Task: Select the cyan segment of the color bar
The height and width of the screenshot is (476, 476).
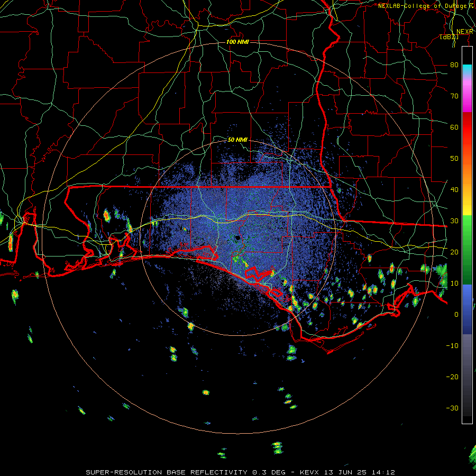Action: (x=467, y=69)
